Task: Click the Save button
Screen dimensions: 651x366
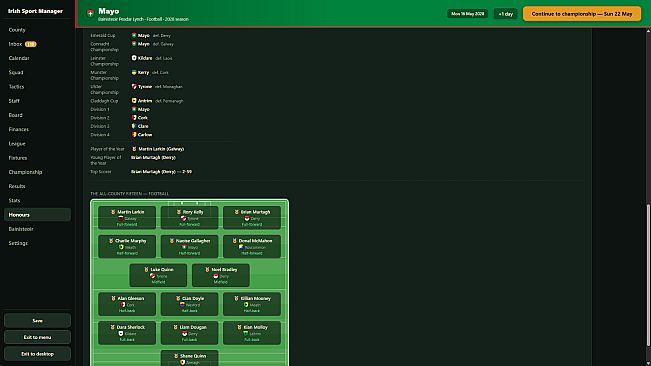Action: 37,320
